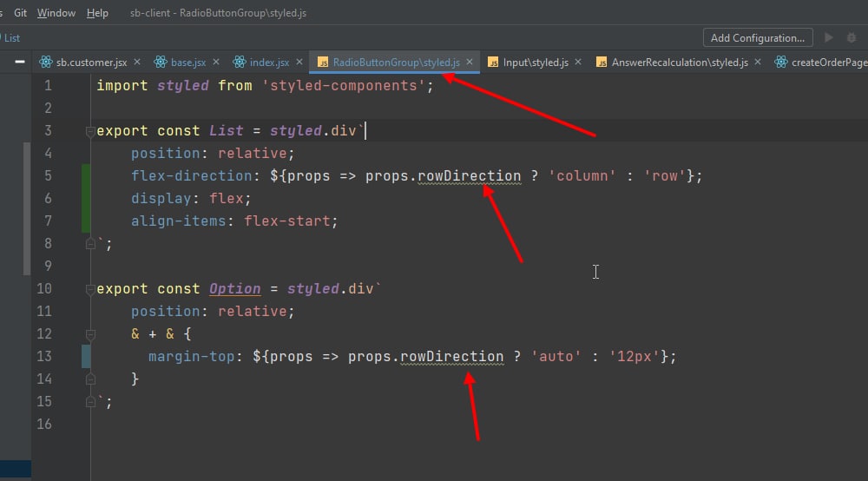
Task: Click align-items property on line 7
Action: tap(178, 221)
